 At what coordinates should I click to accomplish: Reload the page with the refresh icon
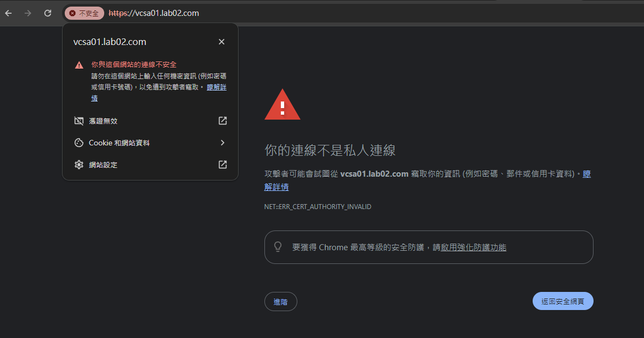point(48,13)
